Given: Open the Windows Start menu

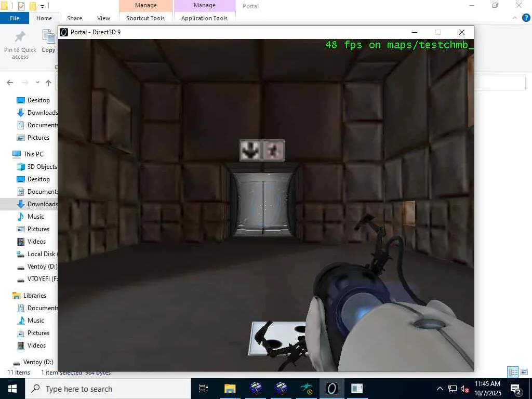Looking at the screenshot, I should tap(12, 389).
